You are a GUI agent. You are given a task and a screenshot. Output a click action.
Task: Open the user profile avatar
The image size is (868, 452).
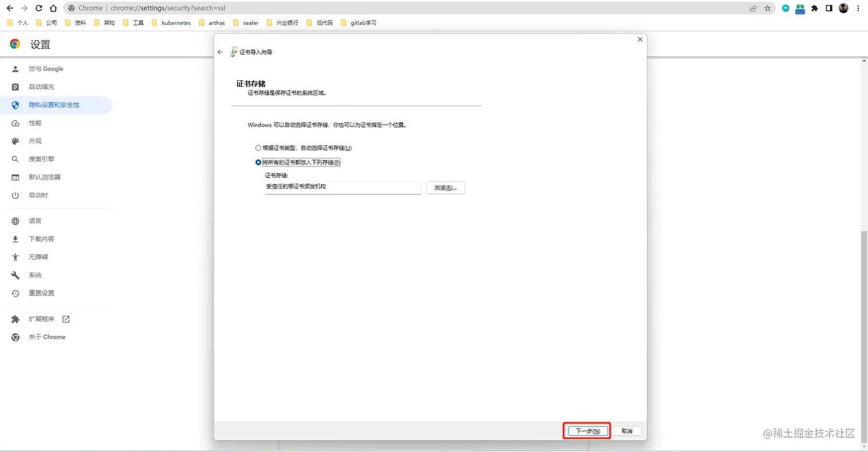[843, 8]
